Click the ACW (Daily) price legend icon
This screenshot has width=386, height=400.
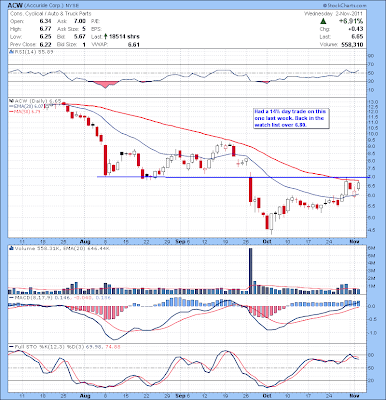click(11, 100)
